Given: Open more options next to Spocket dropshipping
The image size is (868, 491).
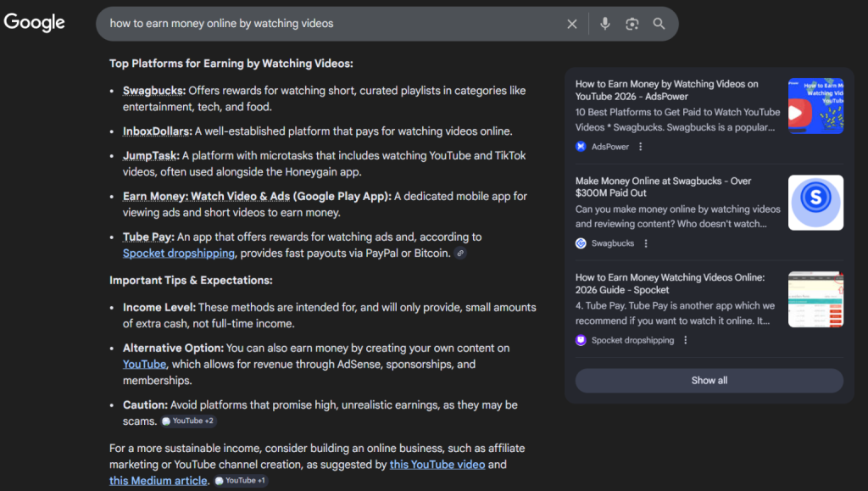Looking at the screenshot, I should (x=686, y=340).
